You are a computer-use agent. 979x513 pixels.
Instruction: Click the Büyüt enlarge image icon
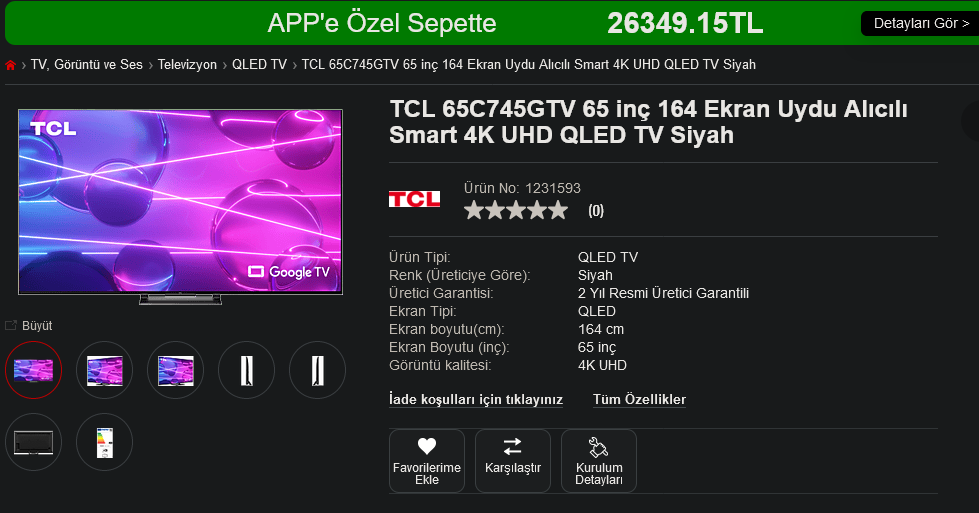tap(11, 325)
